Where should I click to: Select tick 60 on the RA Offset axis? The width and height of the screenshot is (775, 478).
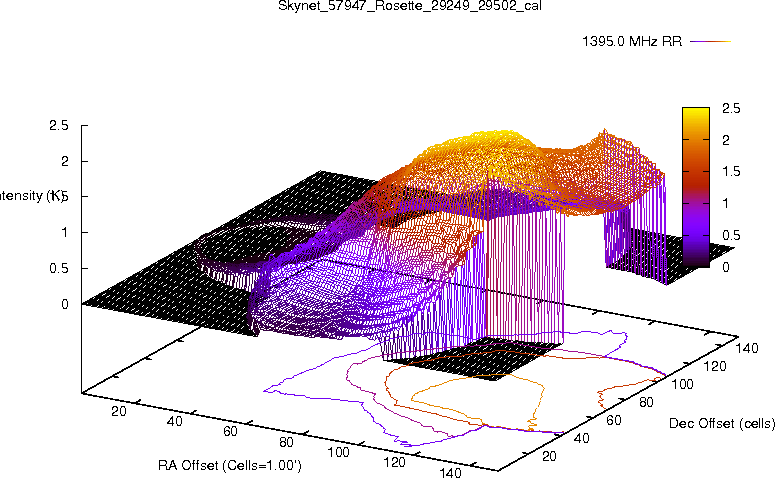pyautogui.click(x=230, y=432)
